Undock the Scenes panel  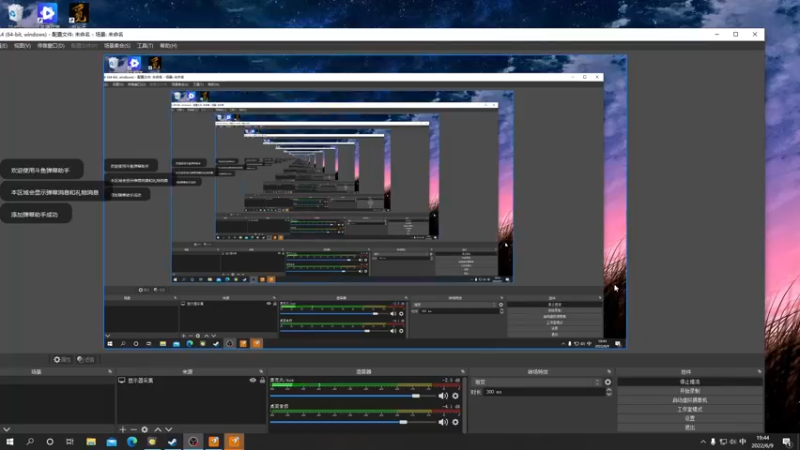110,371
